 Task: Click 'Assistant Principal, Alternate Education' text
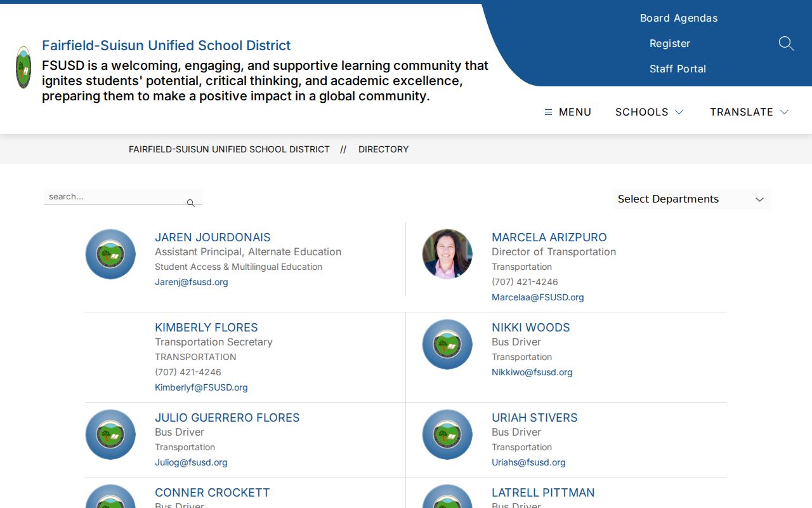[248, 251]
